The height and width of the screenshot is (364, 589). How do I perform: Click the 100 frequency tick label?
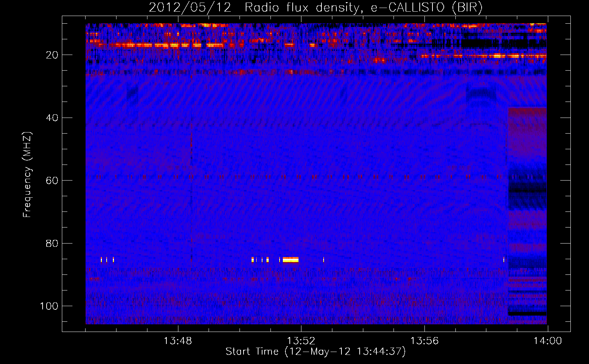(49, 306)
